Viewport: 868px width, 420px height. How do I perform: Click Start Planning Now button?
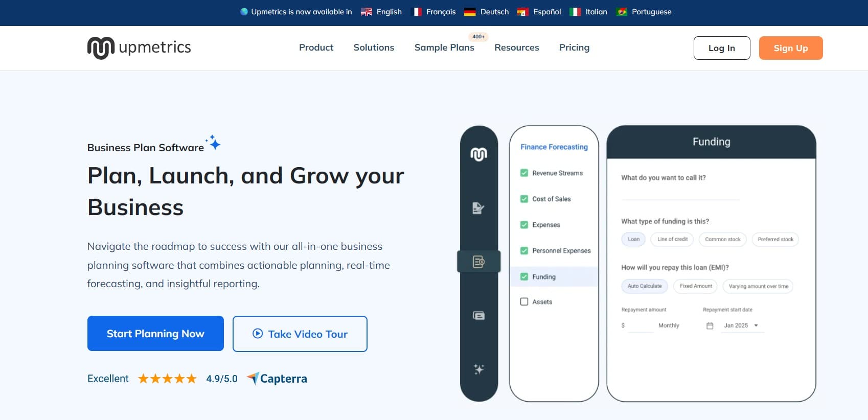[x=155, y=333]
